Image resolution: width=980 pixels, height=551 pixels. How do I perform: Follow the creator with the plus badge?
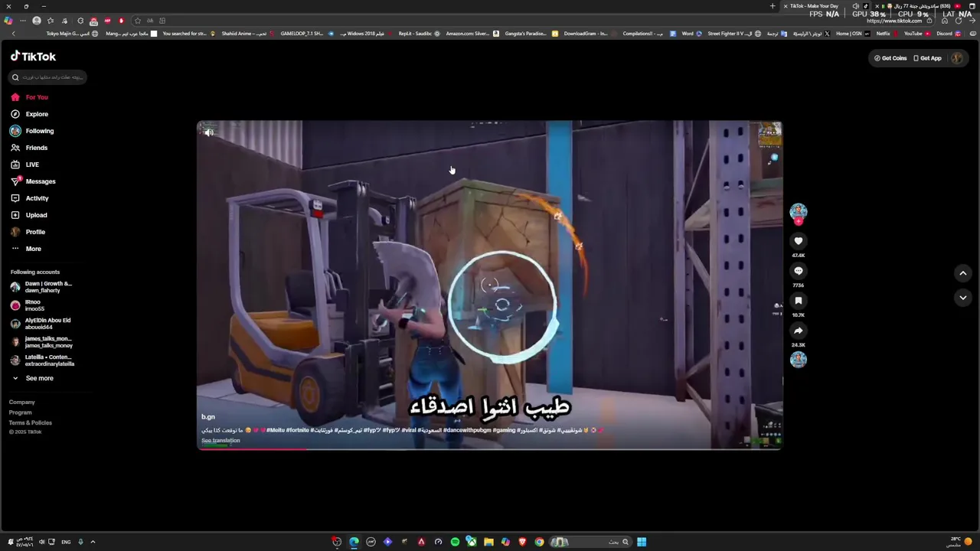799,222
